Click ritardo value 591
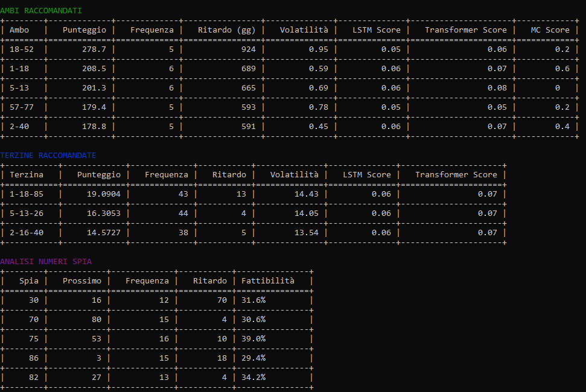 [249, 127]
